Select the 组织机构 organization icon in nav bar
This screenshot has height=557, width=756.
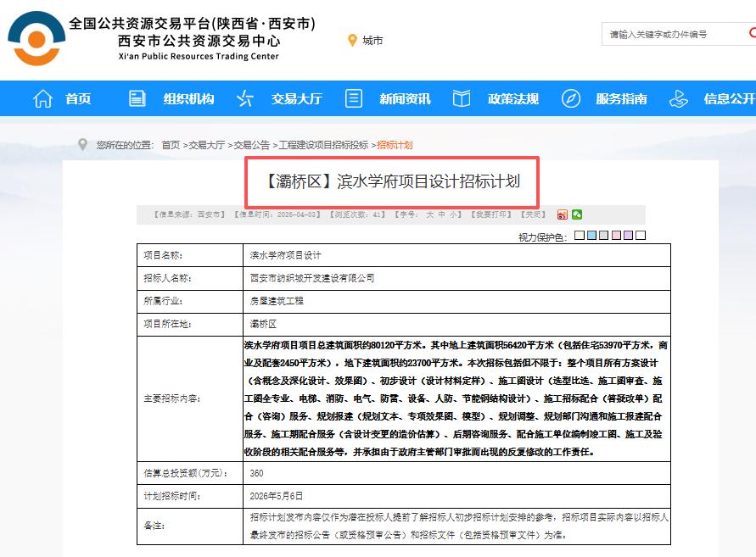click(136, 98)
